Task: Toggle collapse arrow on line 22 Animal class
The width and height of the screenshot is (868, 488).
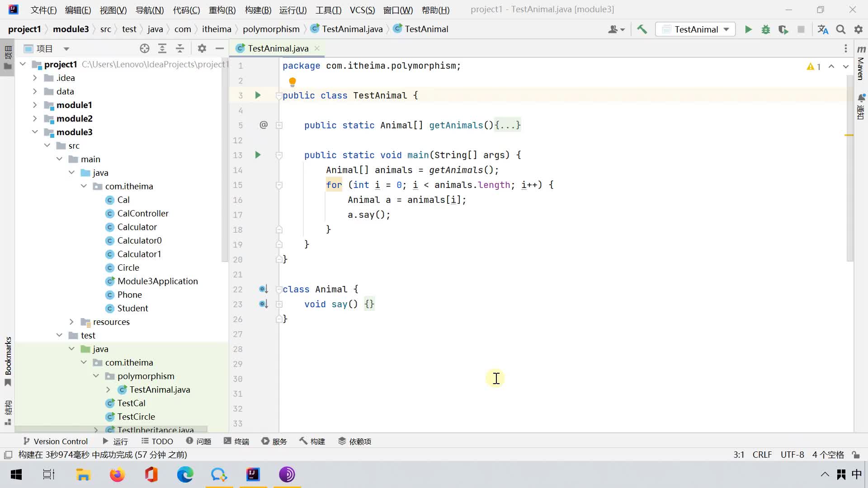Action: click(278, 289)
